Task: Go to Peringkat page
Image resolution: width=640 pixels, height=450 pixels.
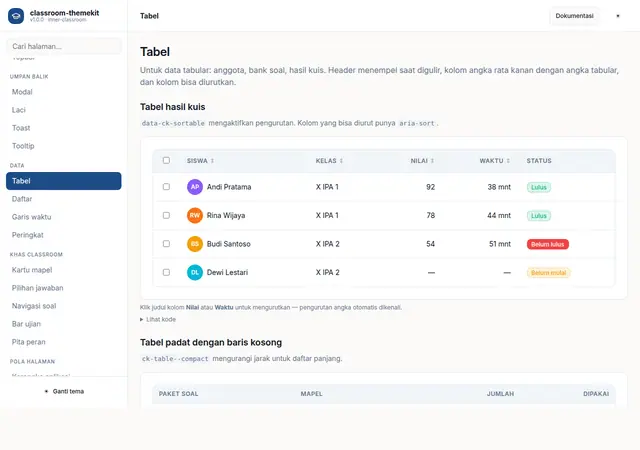Action: click(x=64, y=235)
